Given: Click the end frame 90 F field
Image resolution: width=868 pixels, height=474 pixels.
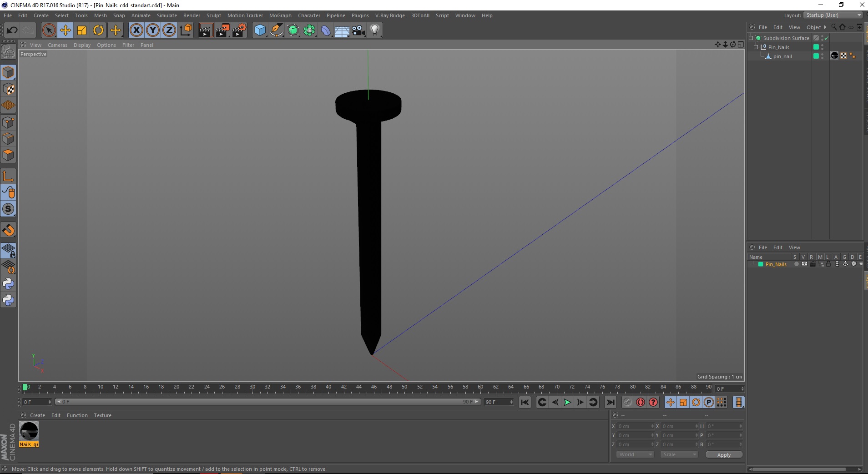Looking at the screenshot, I should pyautogui.click(x=499, y=402).
